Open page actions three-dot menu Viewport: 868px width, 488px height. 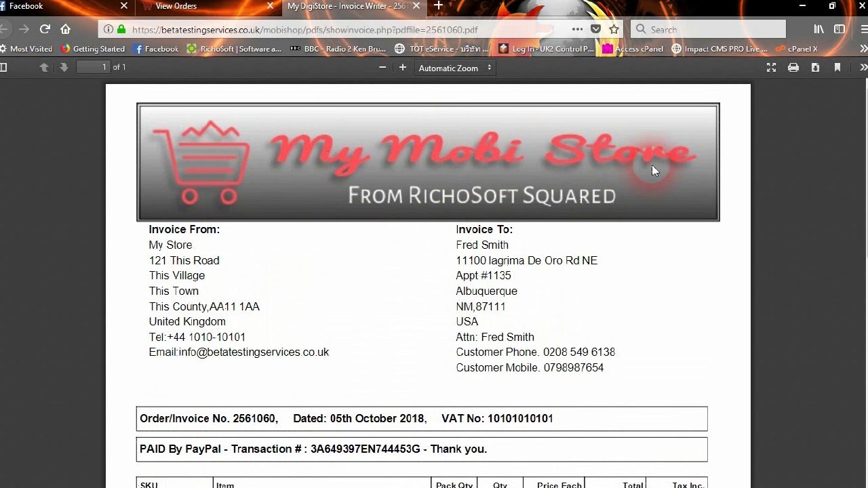tap(577, 29)
